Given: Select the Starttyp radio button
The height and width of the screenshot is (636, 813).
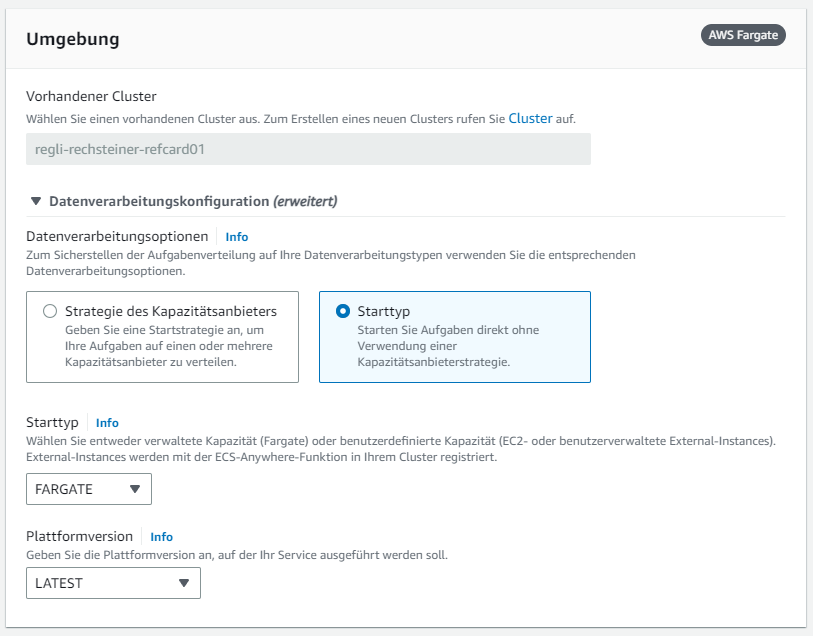Looking at the screenshot, I should pos(343,311).
